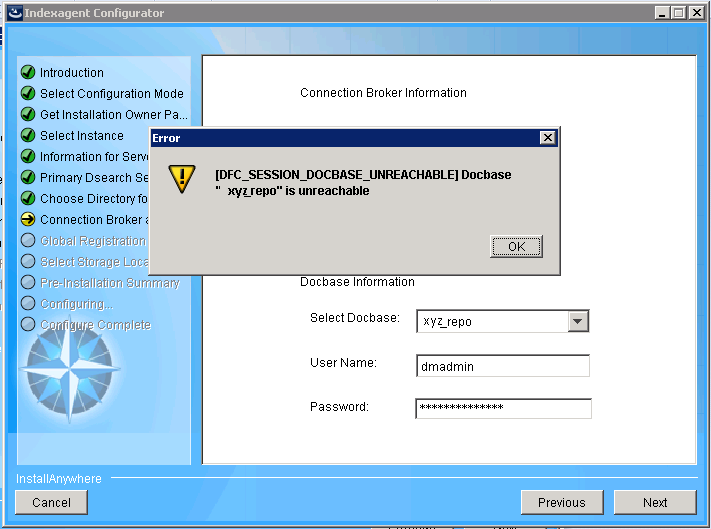Click empty circle beside Configure Complete
Viewport: 711px width, 529px height.
(28, 324)
